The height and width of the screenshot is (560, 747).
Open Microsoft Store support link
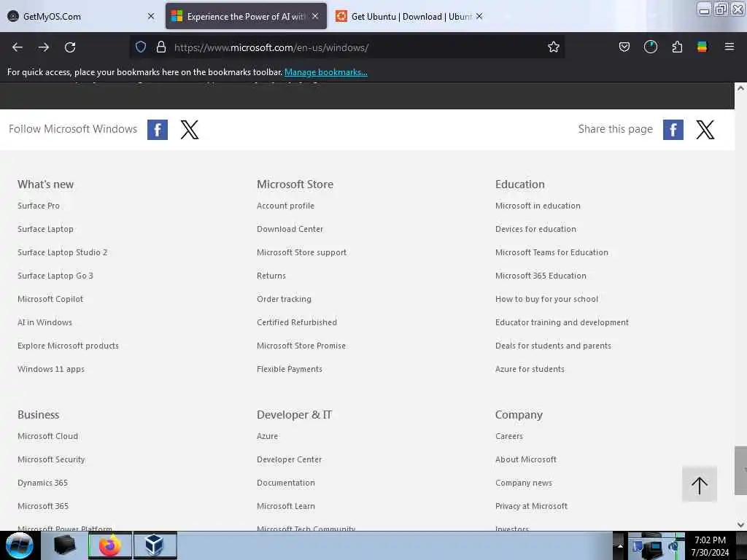click(x=301, y=252)
